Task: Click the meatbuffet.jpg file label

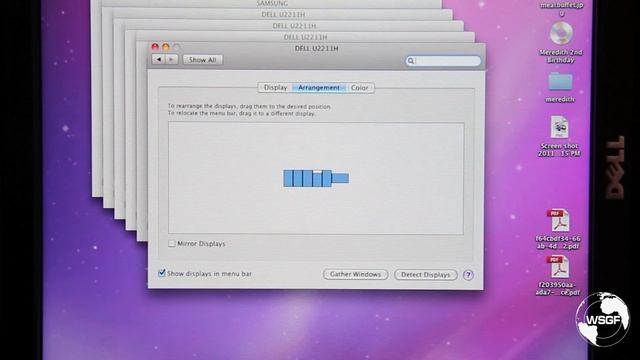Action: [562, 9]
